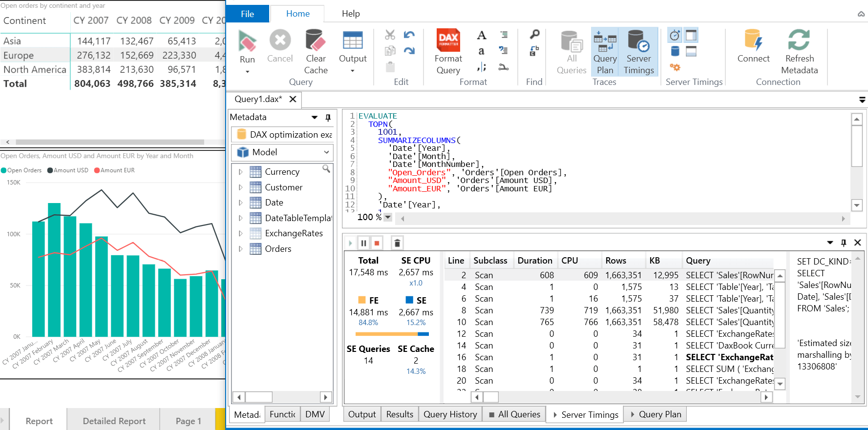
Task: Sort trace results by Duration column
Action: (534, 261)
